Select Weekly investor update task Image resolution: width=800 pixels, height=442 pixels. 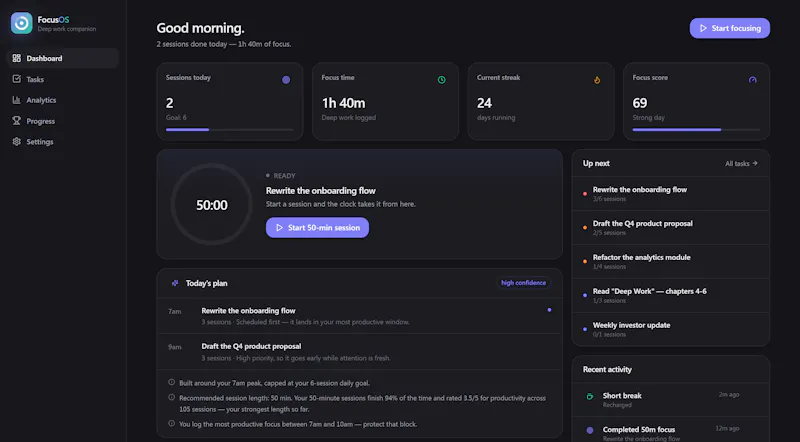point(670,329)
